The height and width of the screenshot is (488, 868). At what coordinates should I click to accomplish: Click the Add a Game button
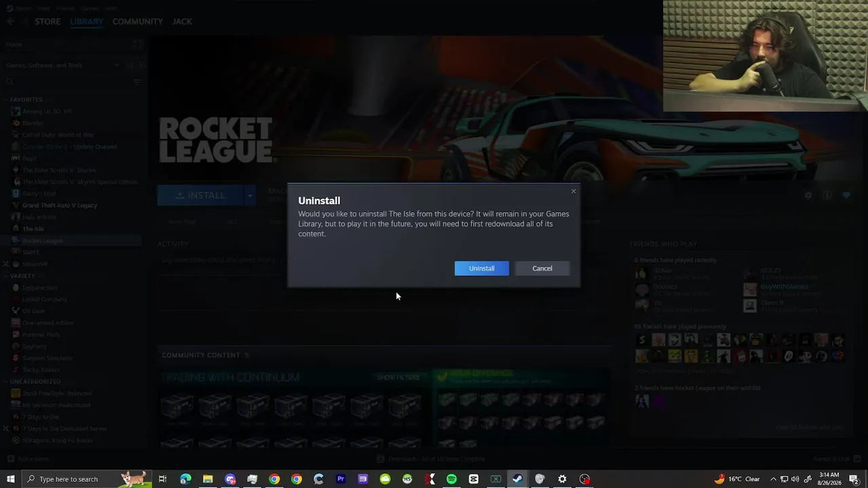point(28,459)
